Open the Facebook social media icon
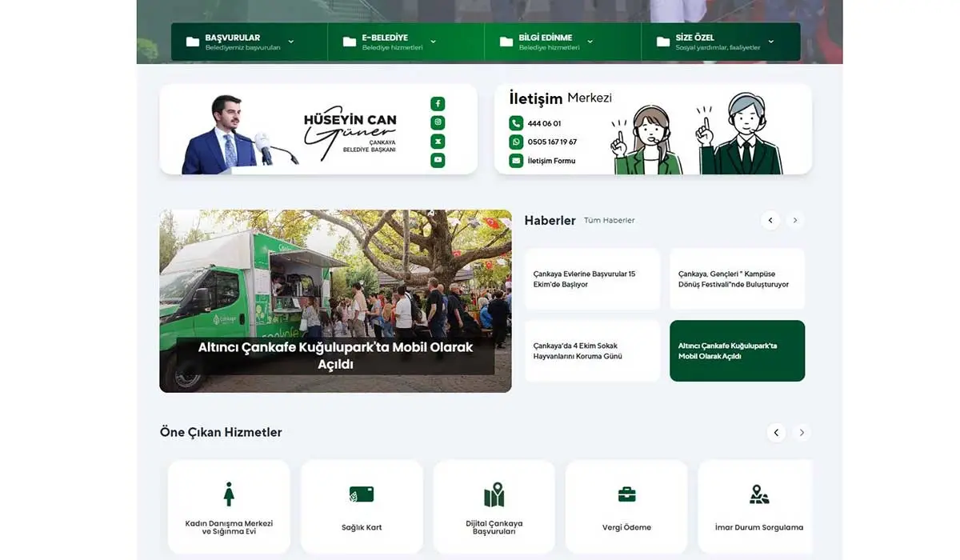This screenshot has width=960, height=560. pyautogui.click(x=438, y=104)
